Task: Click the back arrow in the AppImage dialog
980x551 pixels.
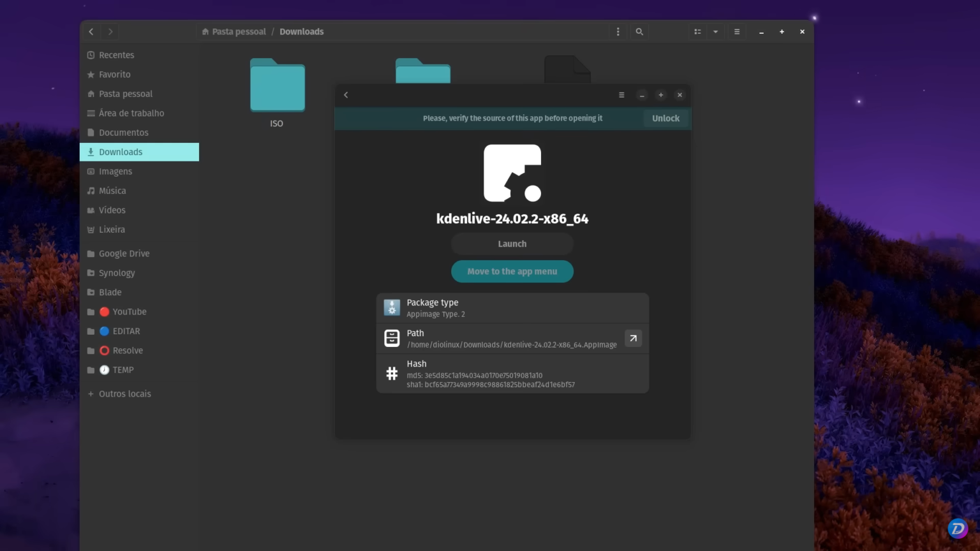Action: pos(346,95)
